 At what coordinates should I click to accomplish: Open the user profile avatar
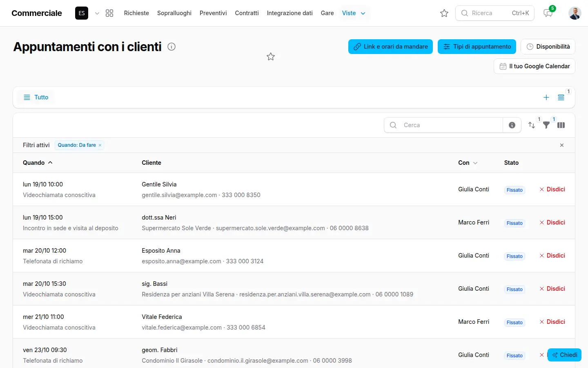pos(575,13)
